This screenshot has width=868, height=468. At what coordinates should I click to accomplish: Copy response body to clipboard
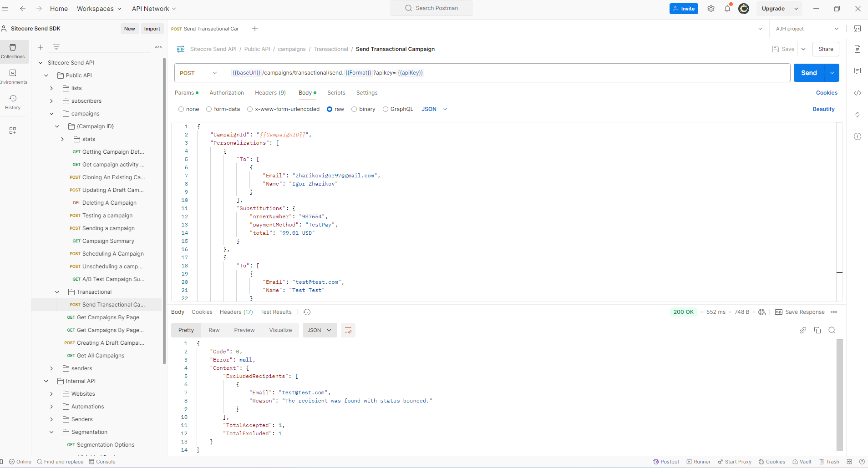coord(817,330)
